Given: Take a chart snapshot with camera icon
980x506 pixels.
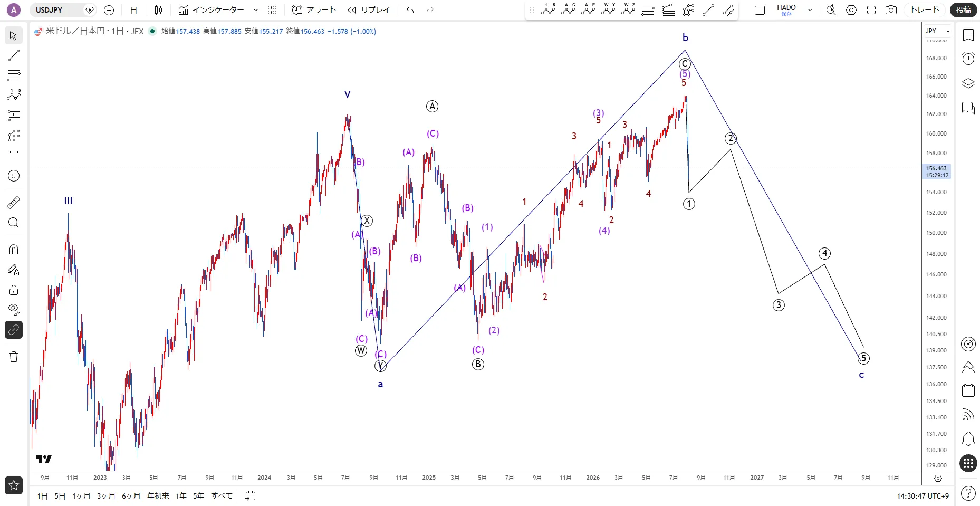Looking at the screenshot, I should pyautogui.click(x=891, y=10).
